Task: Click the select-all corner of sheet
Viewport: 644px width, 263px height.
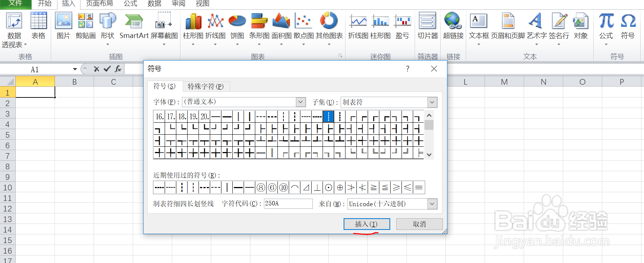Action: click(8, 82)
